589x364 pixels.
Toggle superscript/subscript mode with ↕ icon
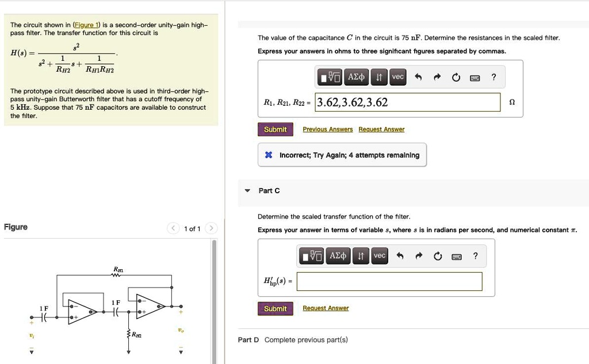(x=361, y=256)
